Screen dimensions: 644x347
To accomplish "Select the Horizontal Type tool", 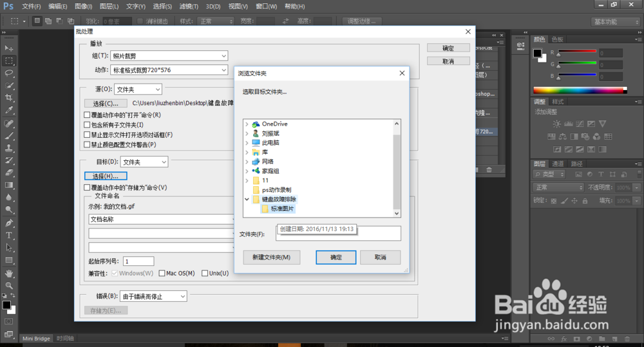I will click(x=8, y=235).
